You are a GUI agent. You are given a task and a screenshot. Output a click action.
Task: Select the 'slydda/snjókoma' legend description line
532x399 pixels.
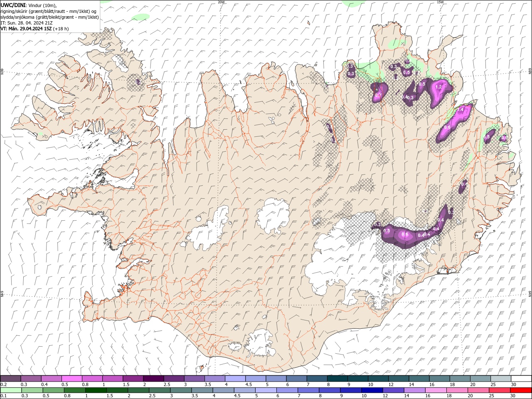pyautogui.click(x=49, y=17)
